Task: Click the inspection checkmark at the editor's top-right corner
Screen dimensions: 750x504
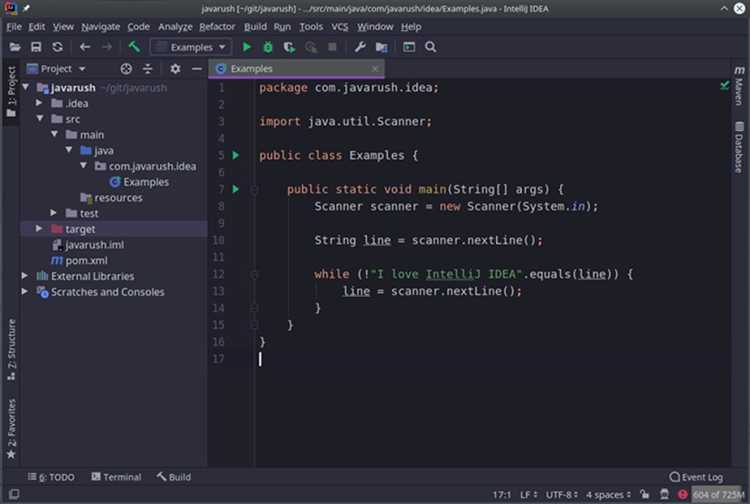Action: [x=725, y=86]
